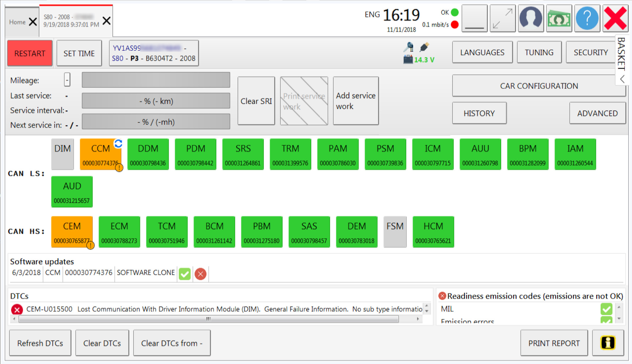Open help with the blue question mark

point(587,18)
